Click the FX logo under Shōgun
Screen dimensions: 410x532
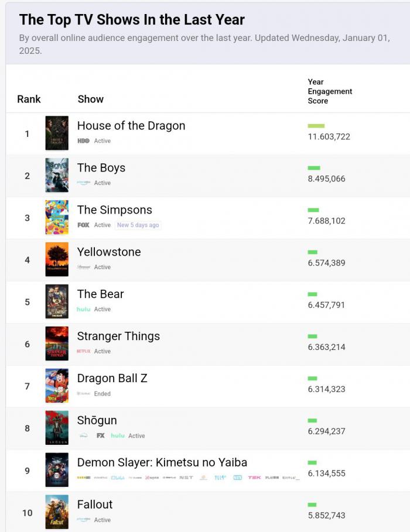click(101, 435)
